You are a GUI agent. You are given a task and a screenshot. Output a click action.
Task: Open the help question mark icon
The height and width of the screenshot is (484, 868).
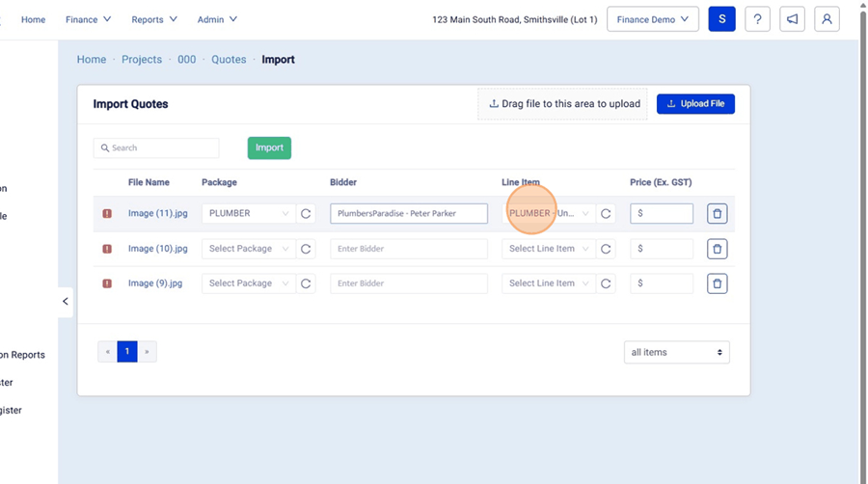757,19
